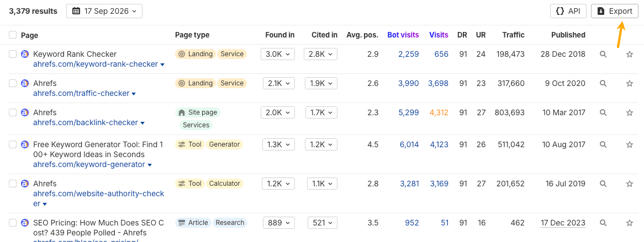
Task: Sort by the Traffic column header
Action: click(x=514, y=35)
